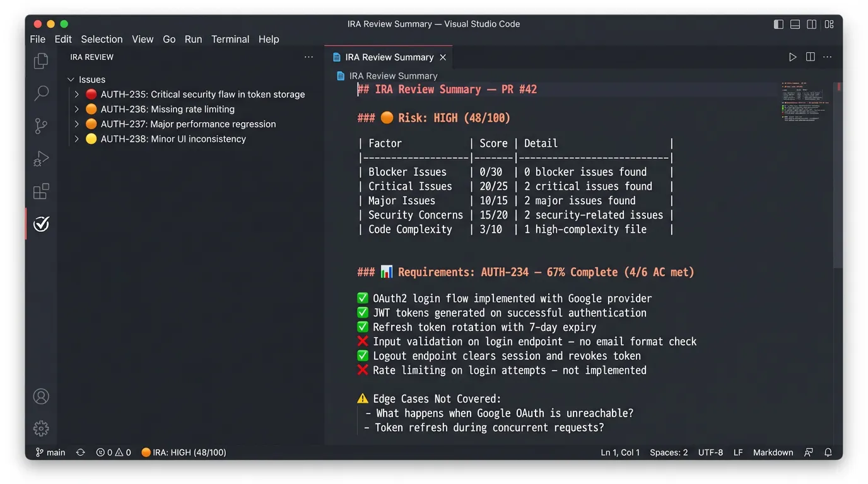Image resolution: width=868 pixels, height=484 pixels.
Task: Open the Run menu
Action: (194, 39)
